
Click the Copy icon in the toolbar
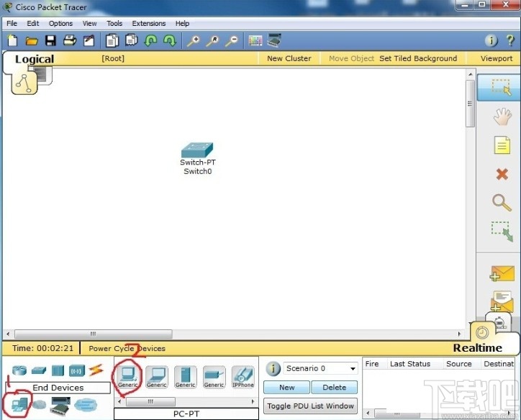tap(112, 40)
